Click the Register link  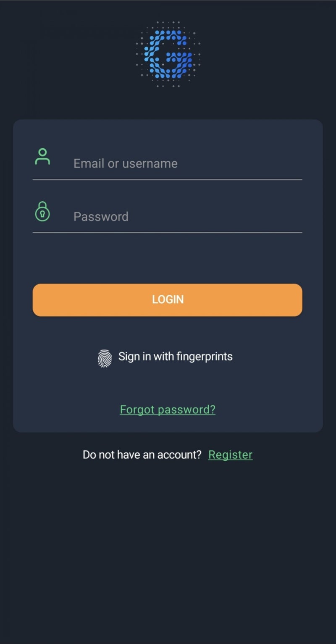tap(230, 454)
